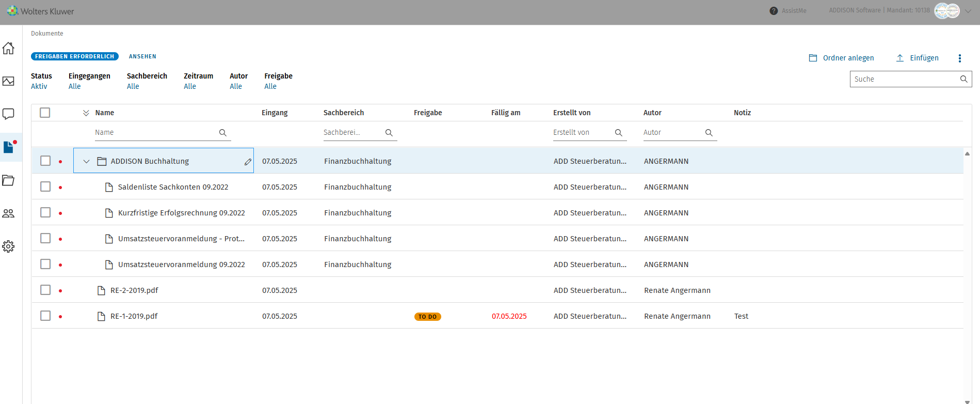The image size is (980, 404).
Task: Sort by the Erstellt von column header
Action: [x=572, y=113]
